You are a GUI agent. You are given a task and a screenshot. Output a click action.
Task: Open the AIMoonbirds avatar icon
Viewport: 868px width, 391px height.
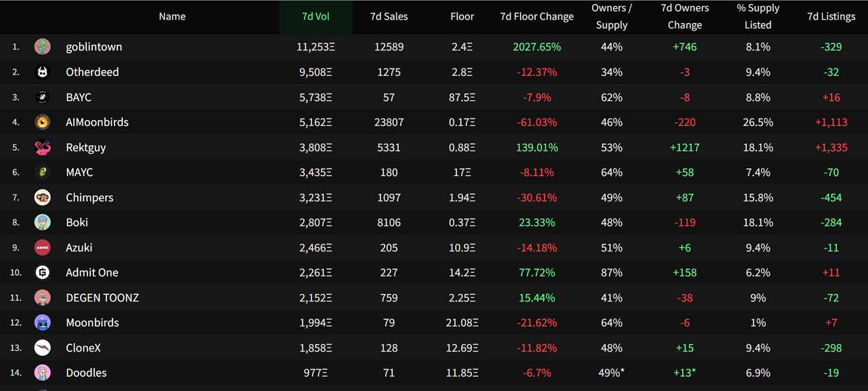[43, 122]
